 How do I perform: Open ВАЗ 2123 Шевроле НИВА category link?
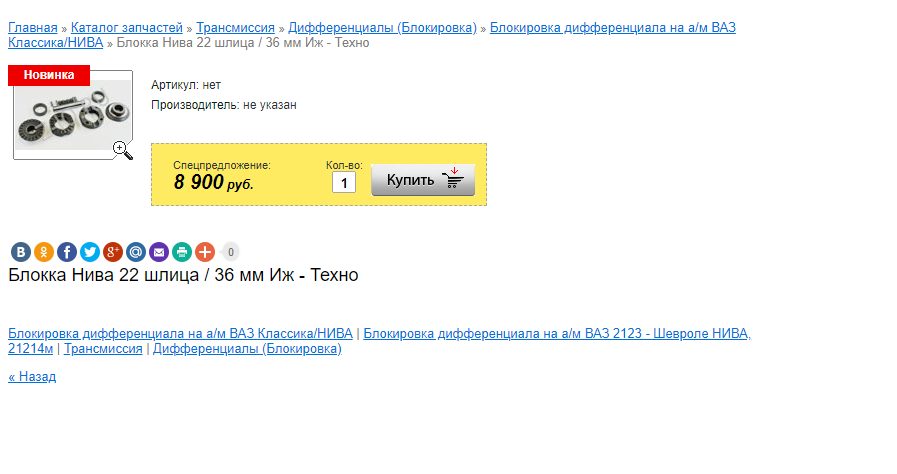point(556,333)
